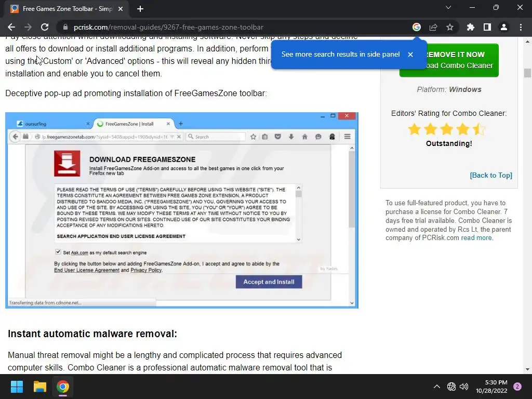Screen dimensions: 532x399
Task: Toggle the Chrome side panel icon
Action: pyautogui.click(x=487, y=27)
